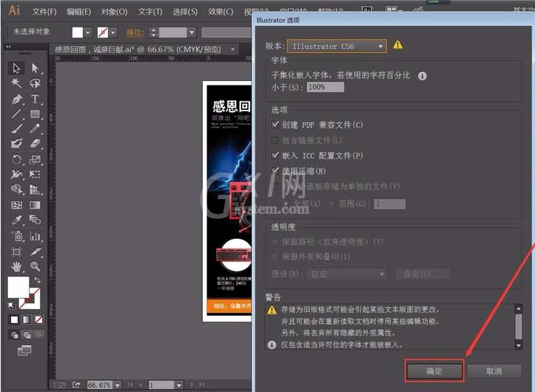
Task: Activate the Rotate tool
Action: click(x=16, y=159)
